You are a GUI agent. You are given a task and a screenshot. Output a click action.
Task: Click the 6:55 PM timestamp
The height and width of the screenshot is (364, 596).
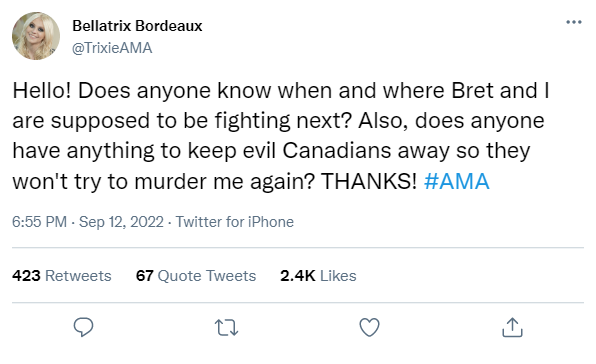pyautogui.click(x=39, y=222)
